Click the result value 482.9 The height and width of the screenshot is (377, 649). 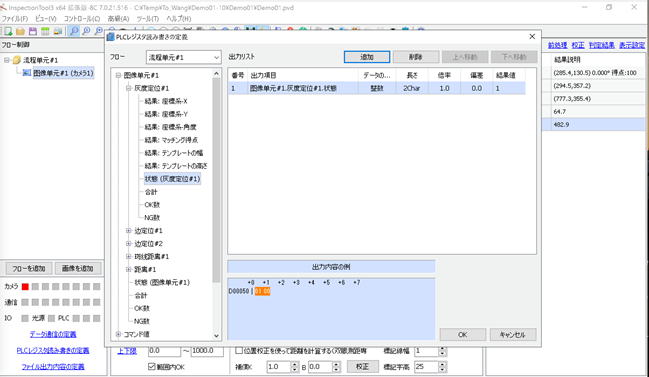[x=561, y=125]
